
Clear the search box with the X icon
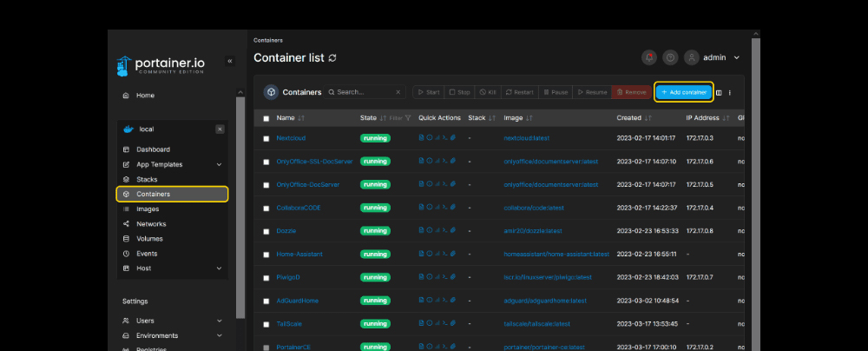tap(398, 92)
